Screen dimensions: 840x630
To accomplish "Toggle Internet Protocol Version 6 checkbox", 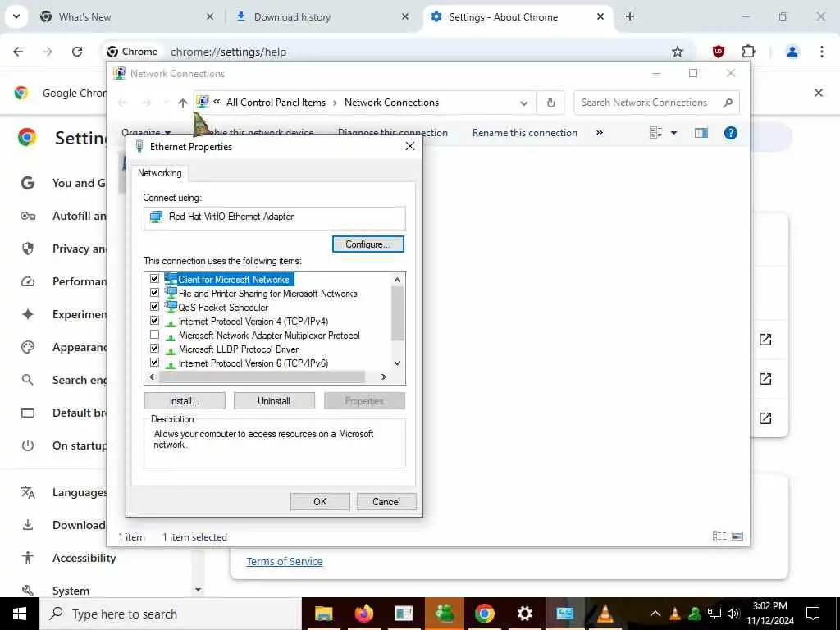I will pyautogui.click(x=155, y=362).
